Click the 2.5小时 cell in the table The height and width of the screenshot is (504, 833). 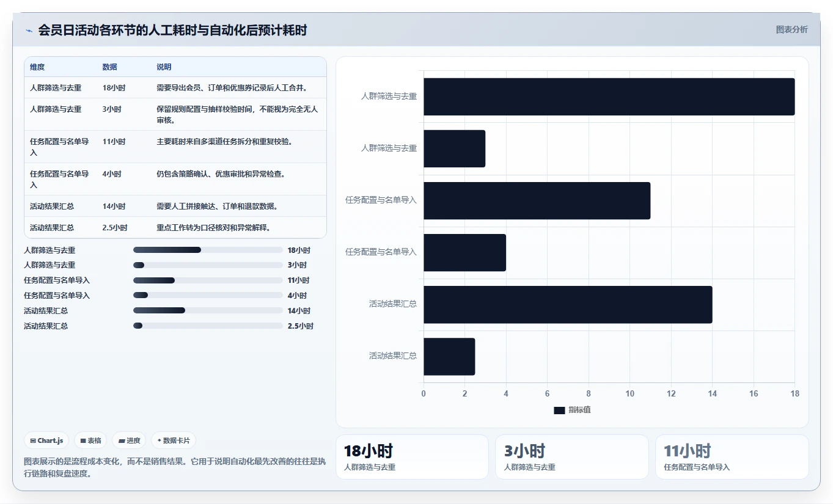pos(115,228)
